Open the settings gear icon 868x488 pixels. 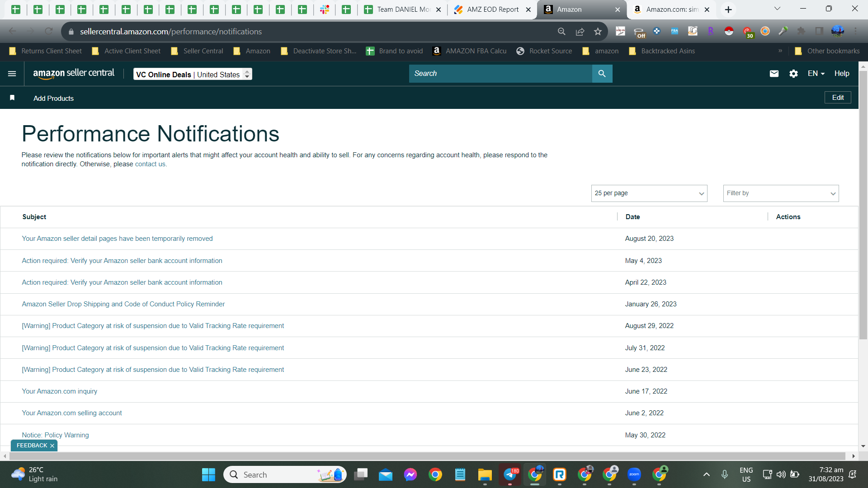793,74
